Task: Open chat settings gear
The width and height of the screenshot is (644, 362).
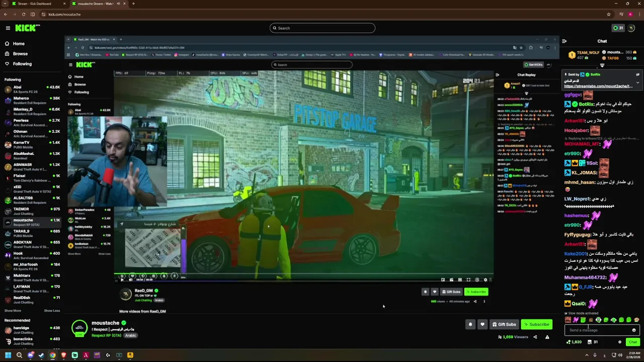Action: point(620,342)
